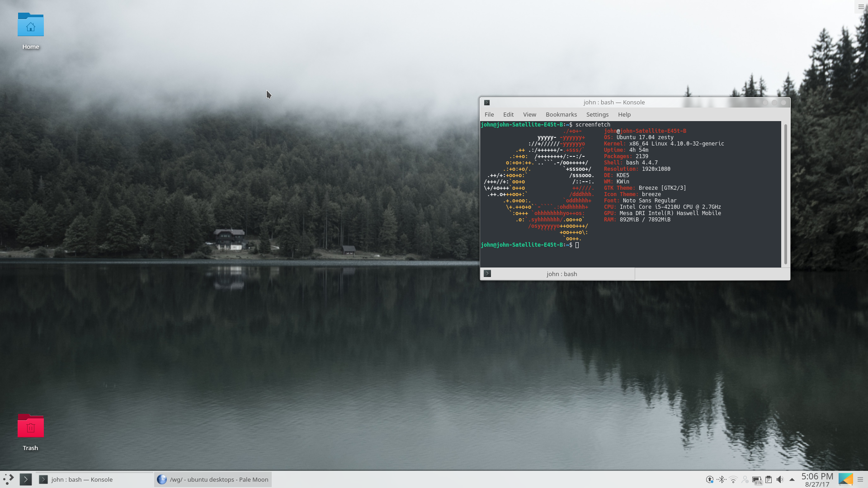Screen dimensions: 868x488
Task: Click the 'bash 4.4.7' shell value
Action: click(642, 163)
